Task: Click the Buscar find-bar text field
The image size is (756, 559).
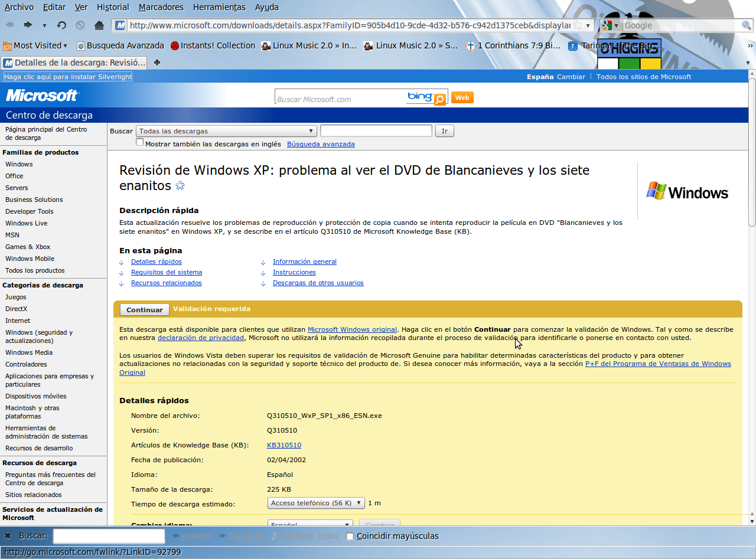Action: pos(109,536)
